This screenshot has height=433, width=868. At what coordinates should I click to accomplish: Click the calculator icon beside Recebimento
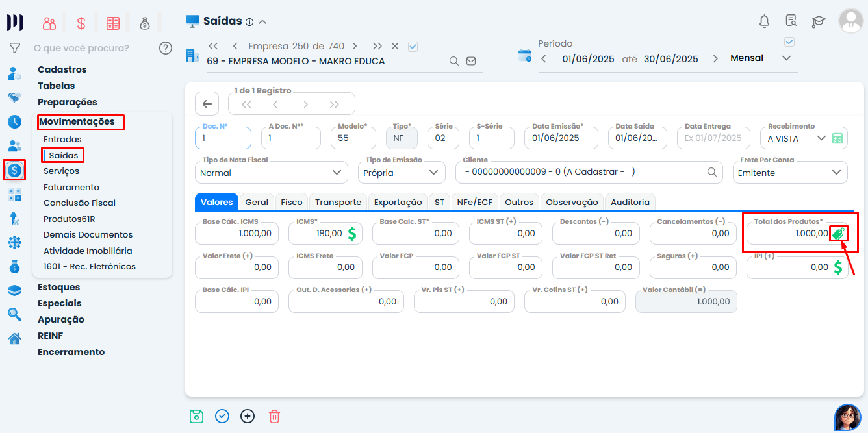pyautogui.click(x=837, y=138)
